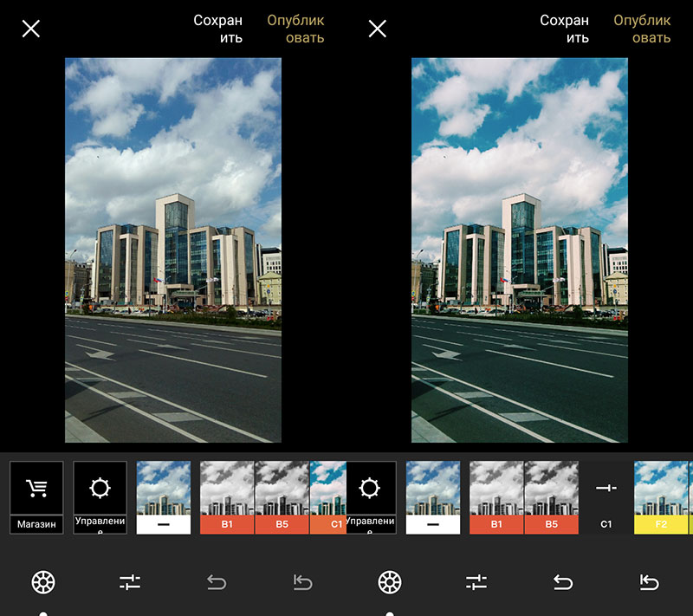This screenshot has width=693, height=616.
Task: Undo the last edit in right screen
Action: (x=563, y=582)
